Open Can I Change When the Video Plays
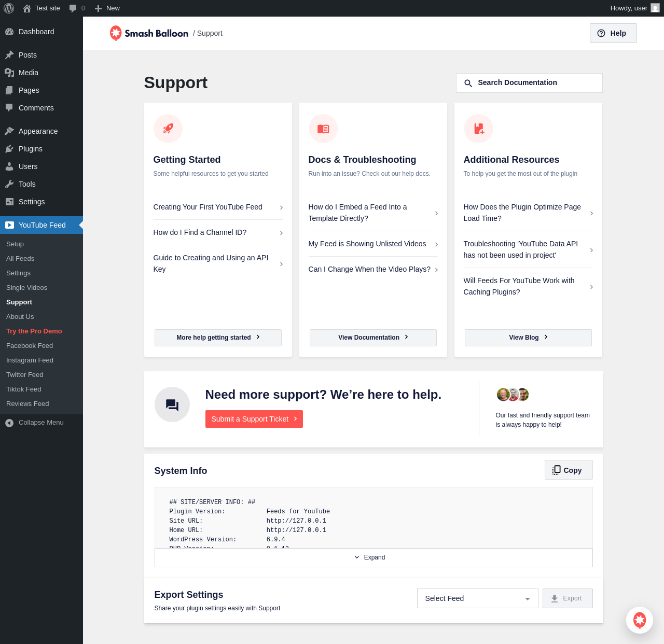The height and width of the screenshot is (644, 664). pos(373,269)
